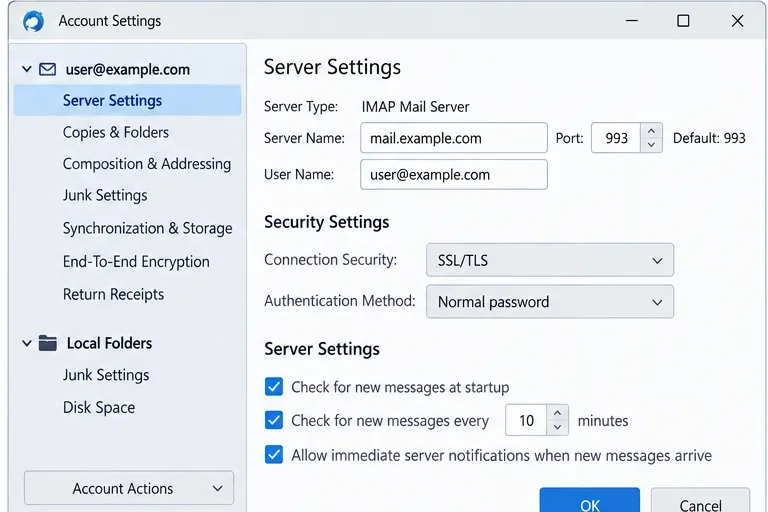Increase the check interval minutes
Image resolution: width=768 pixels, height=512 pixels.
click(x=557, y=413)
